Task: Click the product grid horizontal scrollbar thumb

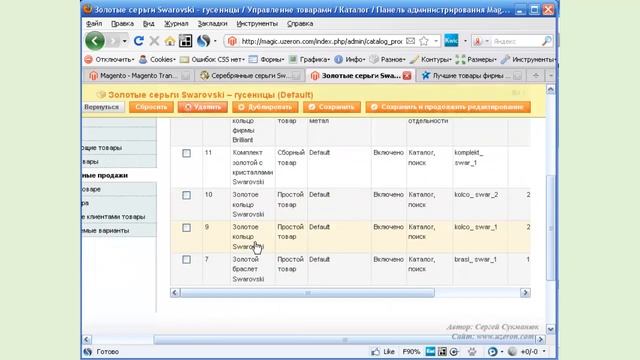Action: tap(307, 293)
